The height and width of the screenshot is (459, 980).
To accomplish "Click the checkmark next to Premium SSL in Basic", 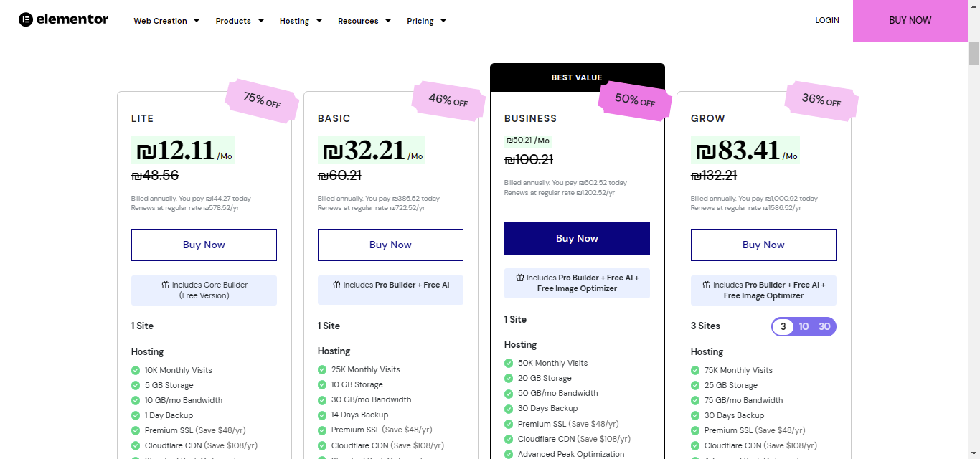I will [x=321, y=430].
